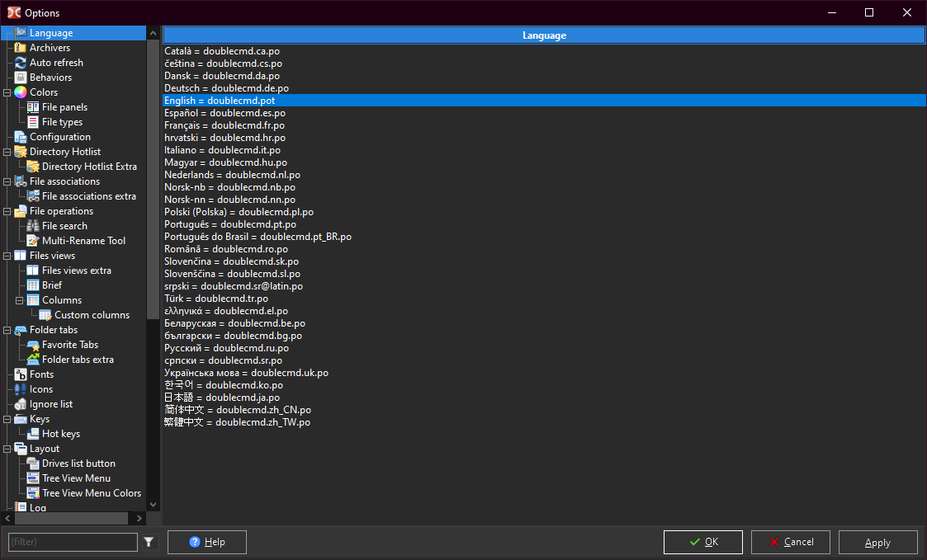
Task: Click the Archivers icon in the tree
Action: [21, 48]
